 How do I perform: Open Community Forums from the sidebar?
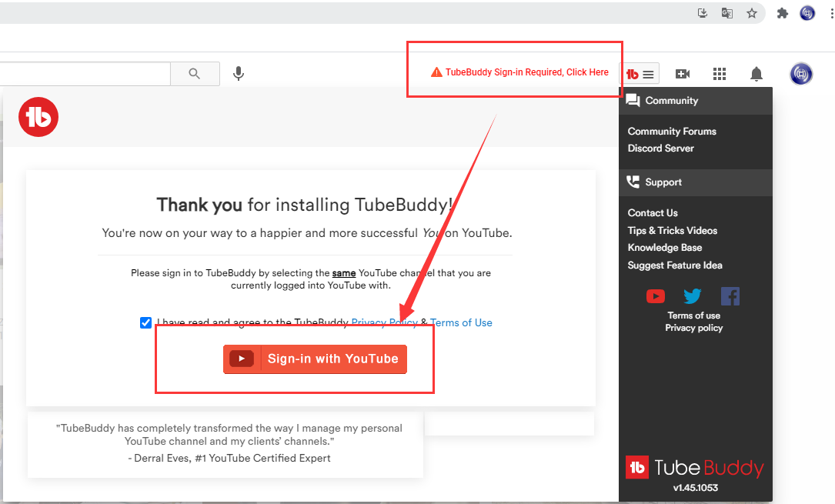tap(671, 131)
